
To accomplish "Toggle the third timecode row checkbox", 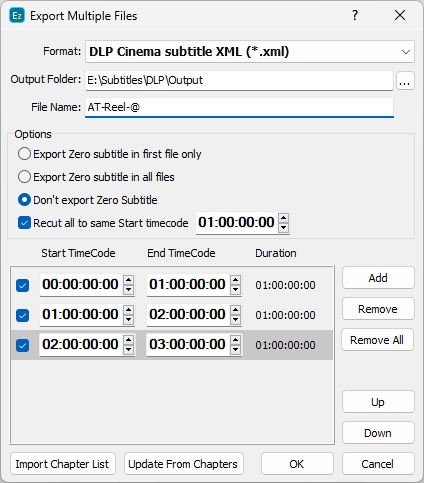I will 23,345.
